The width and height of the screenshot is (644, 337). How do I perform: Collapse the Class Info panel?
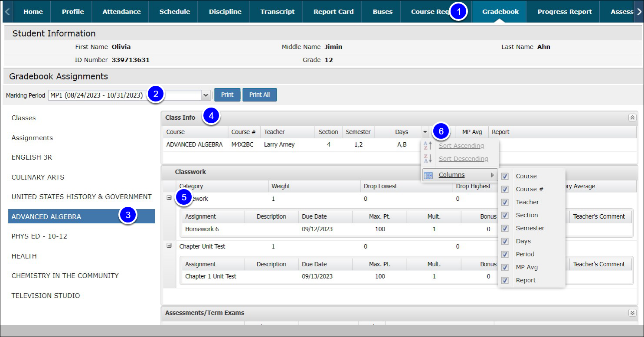pyautogui.click(x=632, y=118)
